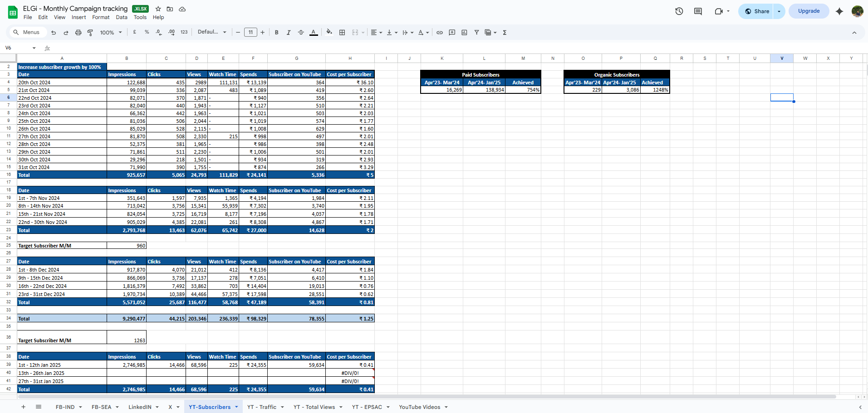Open the Format menu
Screen dimensions: 868x413
pos(101,17)
